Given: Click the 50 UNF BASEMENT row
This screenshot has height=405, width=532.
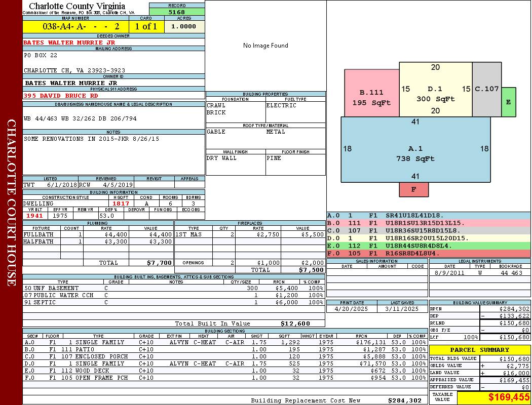Looking at the screenshot, I should click(x=174, y=289).
